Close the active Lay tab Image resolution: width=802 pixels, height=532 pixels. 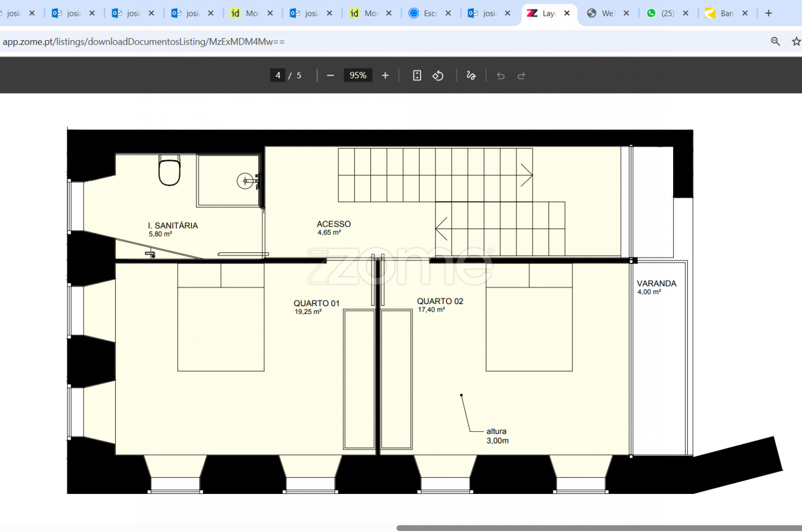coord(567,13)
